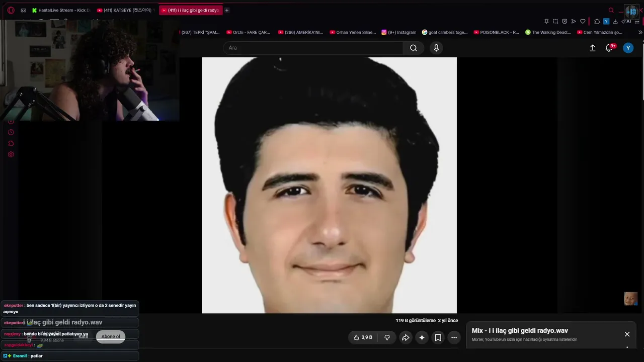Open the ad blocker shield icon
644x362 pixels.
click(x=565, y=21)
